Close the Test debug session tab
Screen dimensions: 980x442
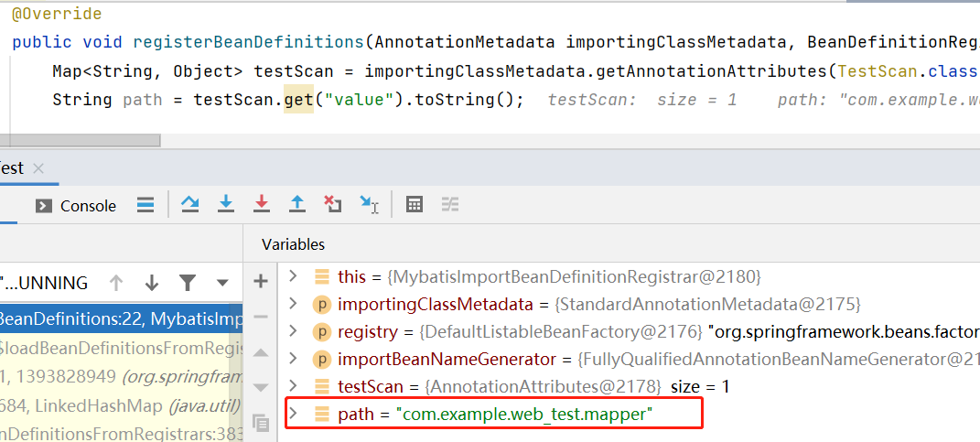[x=38, y=168]
